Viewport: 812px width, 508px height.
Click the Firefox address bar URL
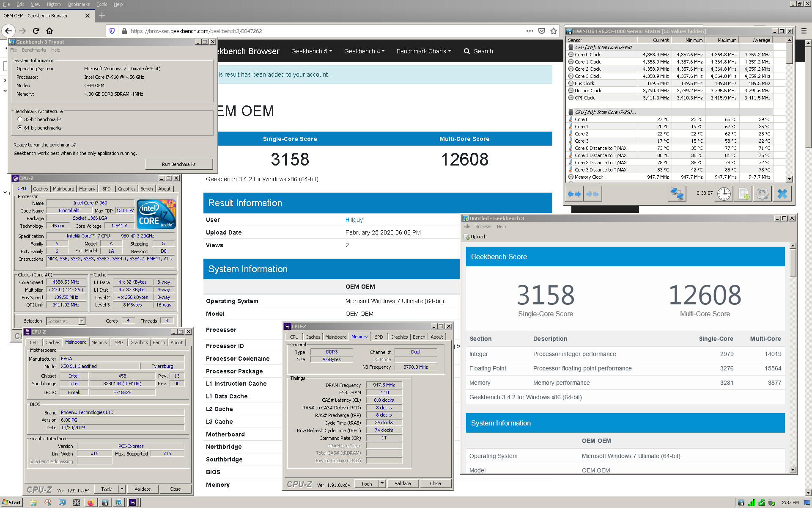click(x=196, y=31)
